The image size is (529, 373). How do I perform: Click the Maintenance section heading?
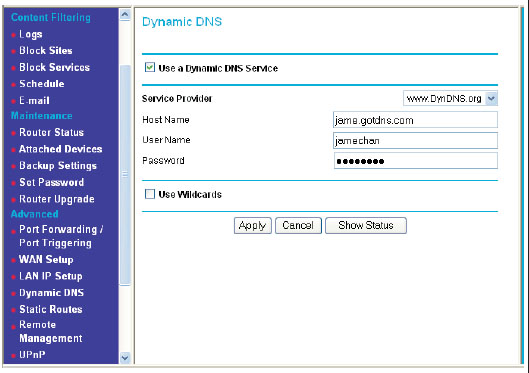(41, 116)
